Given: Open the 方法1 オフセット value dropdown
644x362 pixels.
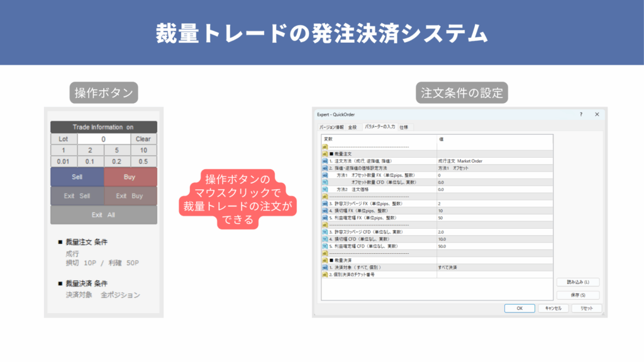Looking at the screenshot, I should 496,168.
